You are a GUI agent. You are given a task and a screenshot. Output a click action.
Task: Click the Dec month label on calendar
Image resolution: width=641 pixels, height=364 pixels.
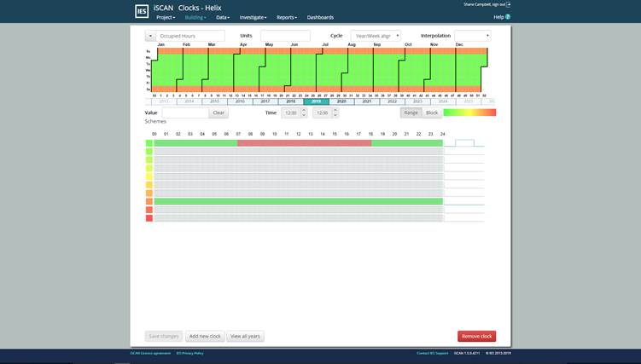click(459, 44)
